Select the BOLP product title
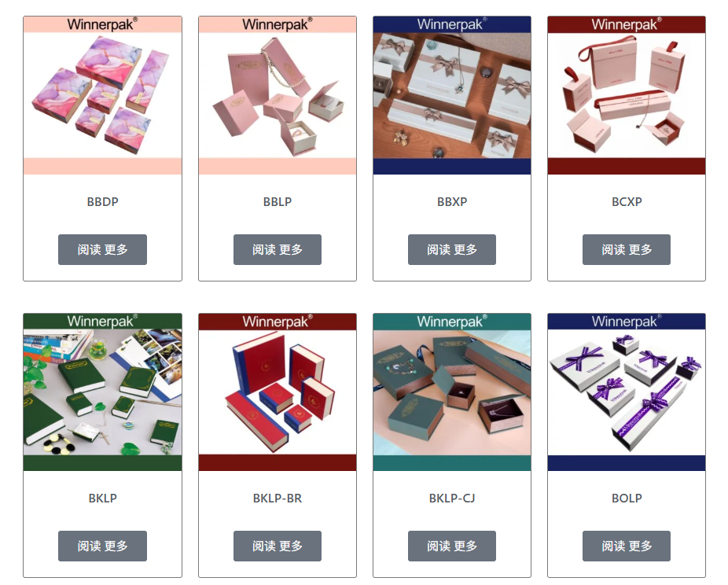 click(627, 499)
